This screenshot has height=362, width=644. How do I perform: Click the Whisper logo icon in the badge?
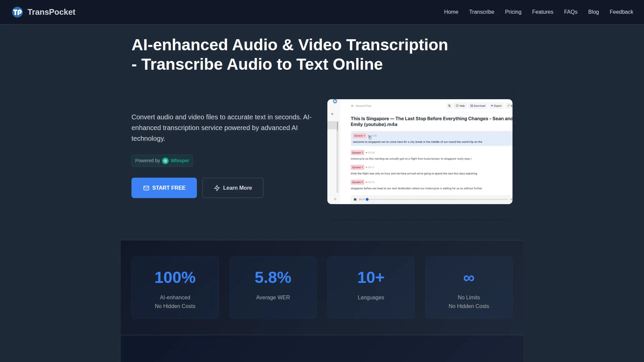165,161
